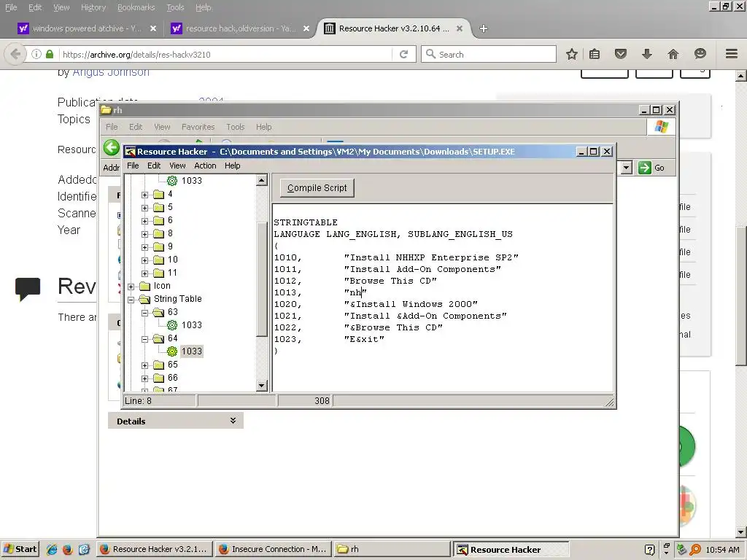This screenshot has width=747, height=560.
Task: Click Firefox back navigation button
Action: click(15, 54)
